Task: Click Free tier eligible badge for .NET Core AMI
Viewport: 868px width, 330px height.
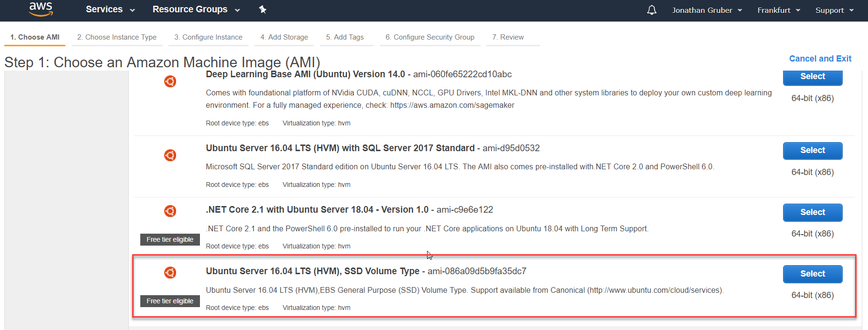Action: click(170, 239)
